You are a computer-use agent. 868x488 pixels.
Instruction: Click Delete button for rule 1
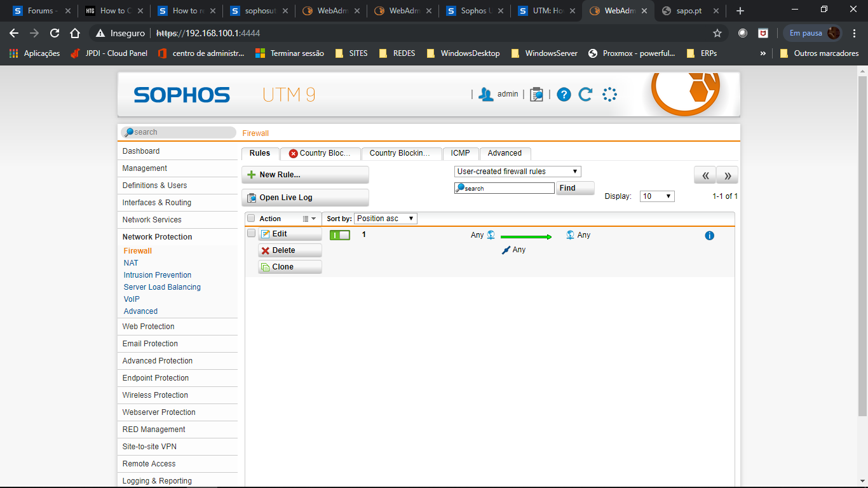tap(290, 250)
